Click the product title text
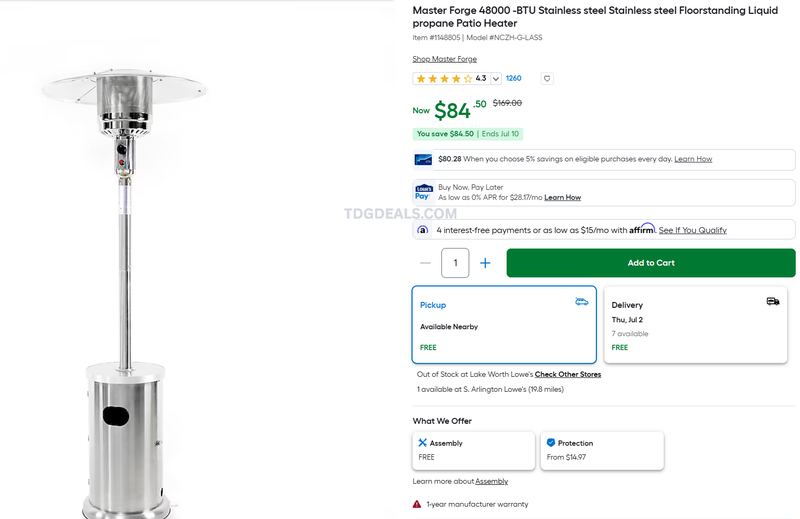Image resolution: width=800 pixels, height=519 pixels. coord(595,17)
